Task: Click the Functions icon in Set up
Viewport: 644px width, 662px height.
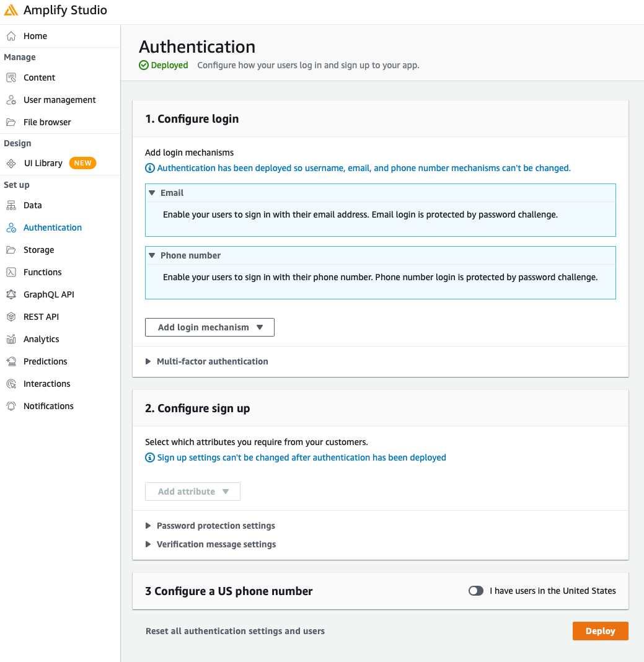Action: 11,272
